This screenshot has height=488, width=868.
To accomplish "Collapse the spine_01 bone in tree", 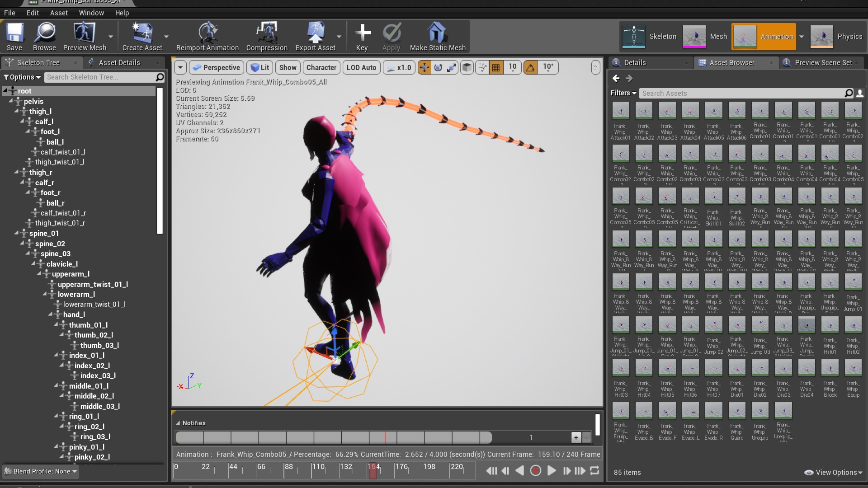I will (17, 234).
